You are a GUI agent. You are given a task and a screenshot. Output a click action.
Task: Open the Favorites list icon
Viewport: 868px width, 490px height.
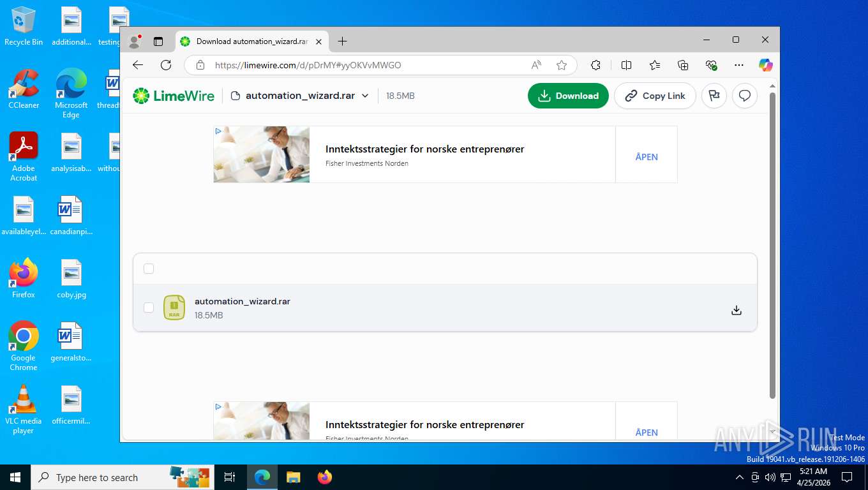(655, 65)
